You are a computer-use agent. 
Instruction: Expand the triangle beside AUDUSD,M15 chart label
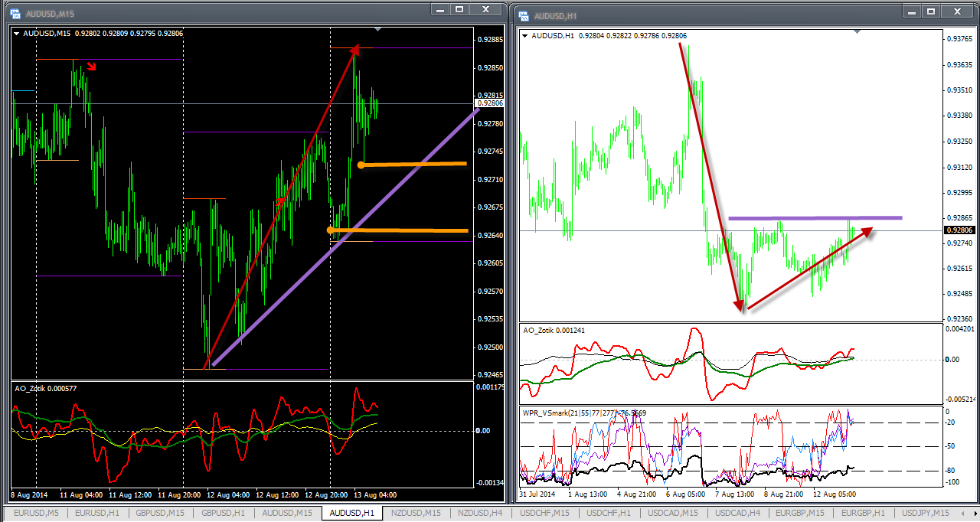tap(16, 34)
